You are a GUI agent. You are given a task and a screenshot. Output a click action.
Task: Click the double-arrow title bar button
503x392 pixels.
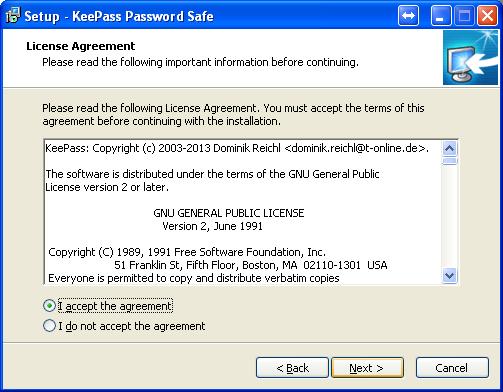pos(408,15)
